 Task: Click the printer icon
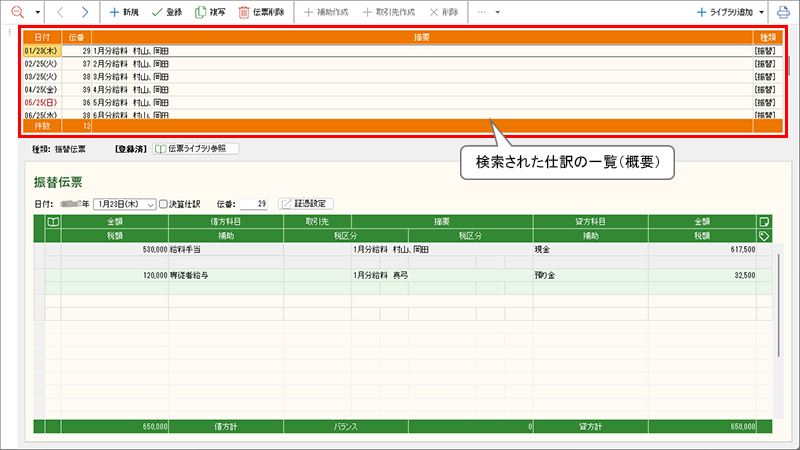point(783,12)
